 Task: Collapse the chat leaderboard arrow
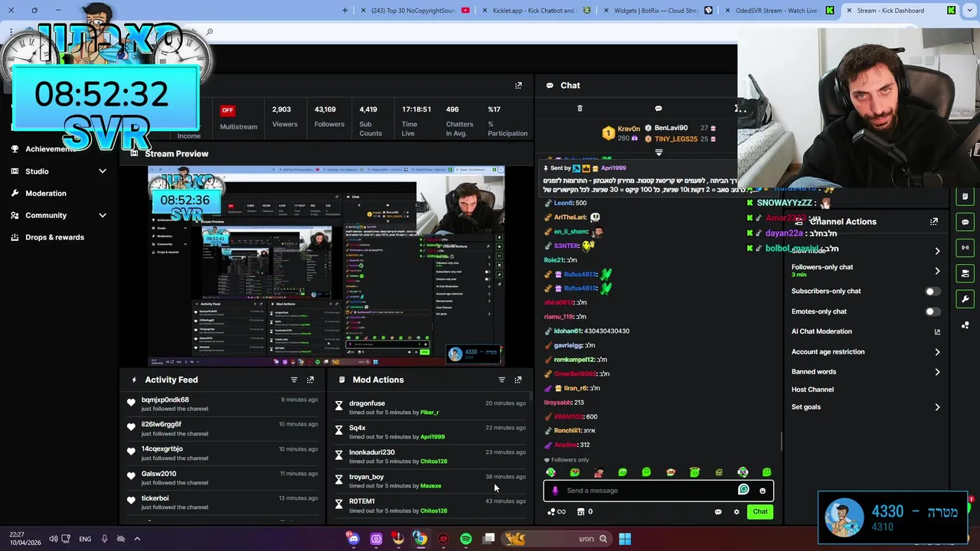pos(658,153)
